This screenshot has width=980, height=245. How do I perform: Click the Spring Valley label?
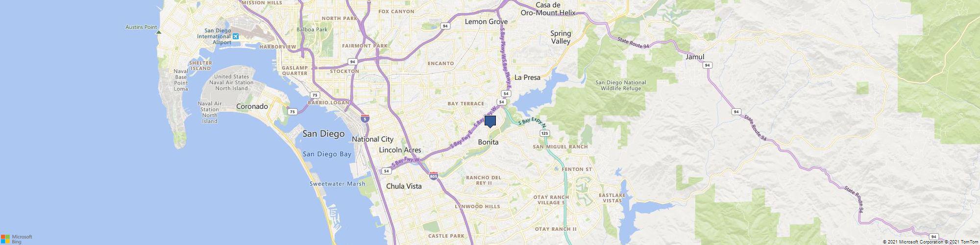(x=561, y=37)
